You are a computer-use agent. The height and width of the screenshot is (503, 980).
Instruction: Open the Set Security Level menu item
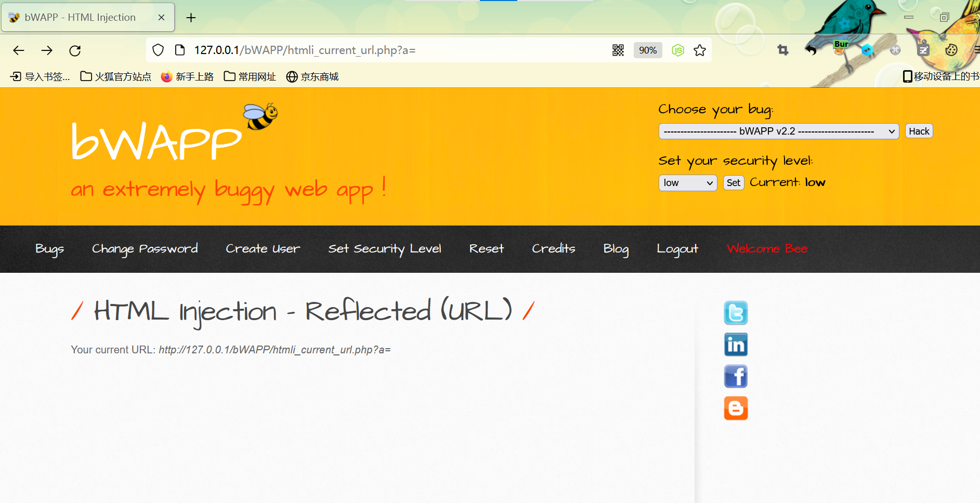pyautogui.click(x=384, y=249)
